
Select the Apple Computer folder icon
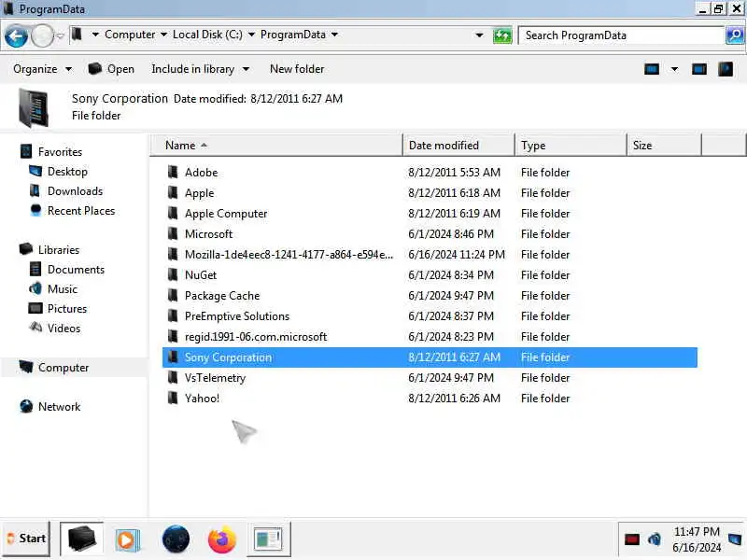173,213
